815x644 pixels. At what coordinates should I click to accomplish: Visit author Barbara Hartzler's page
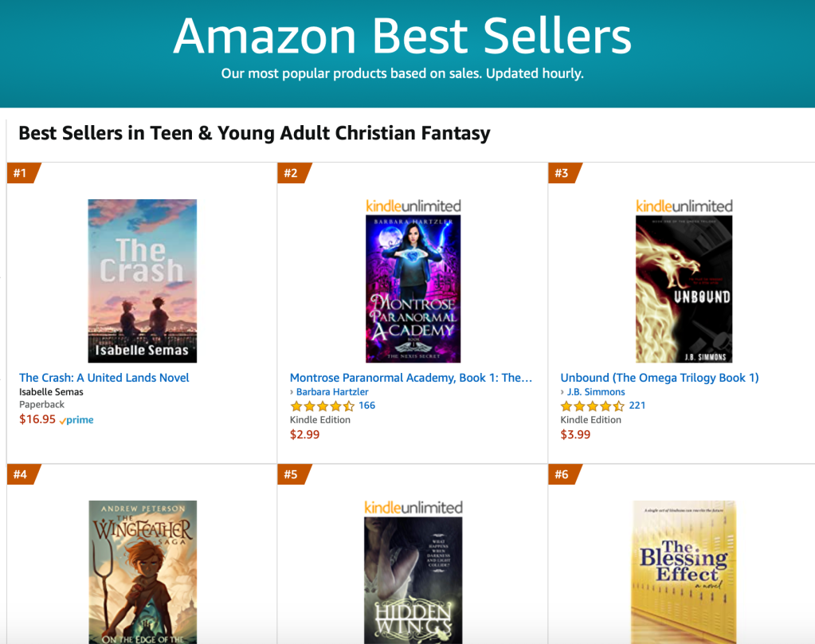[x=332, y=392]
